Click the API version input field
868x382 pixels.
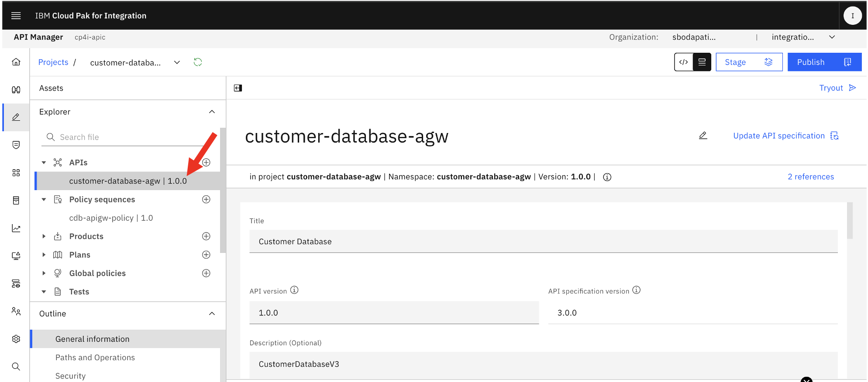click(394, 313)
